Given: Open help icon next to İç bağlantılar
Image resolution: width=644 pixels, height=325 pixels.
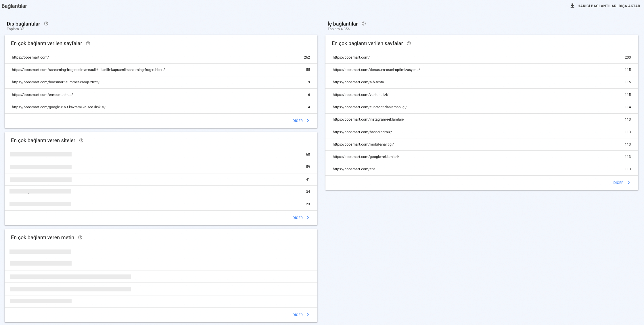Looking at the screenshot, I should (x=364, y=24).
